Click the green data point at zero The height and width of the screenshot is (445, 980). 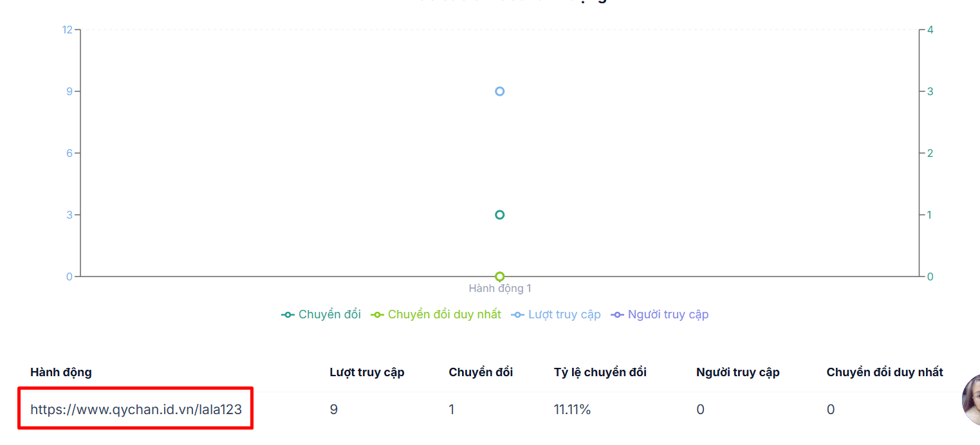tap(499, 277)
